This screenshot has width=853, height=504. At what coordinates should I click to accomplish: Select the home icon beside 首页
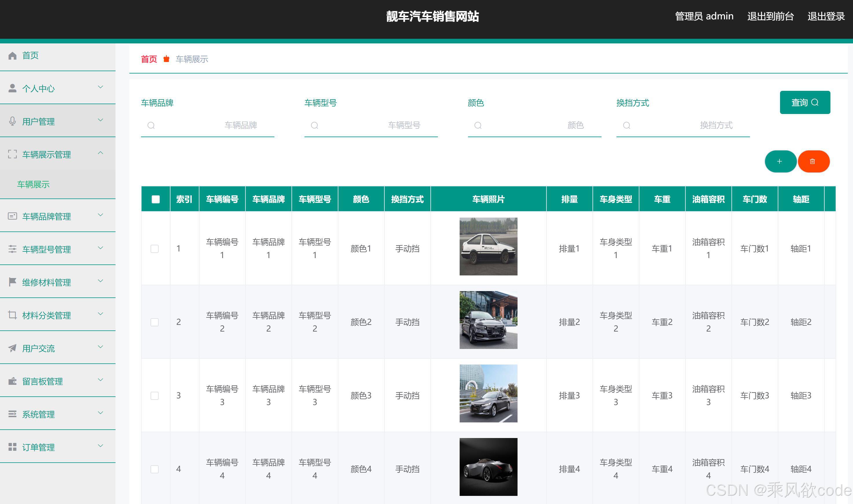click(x=12, y=55)
